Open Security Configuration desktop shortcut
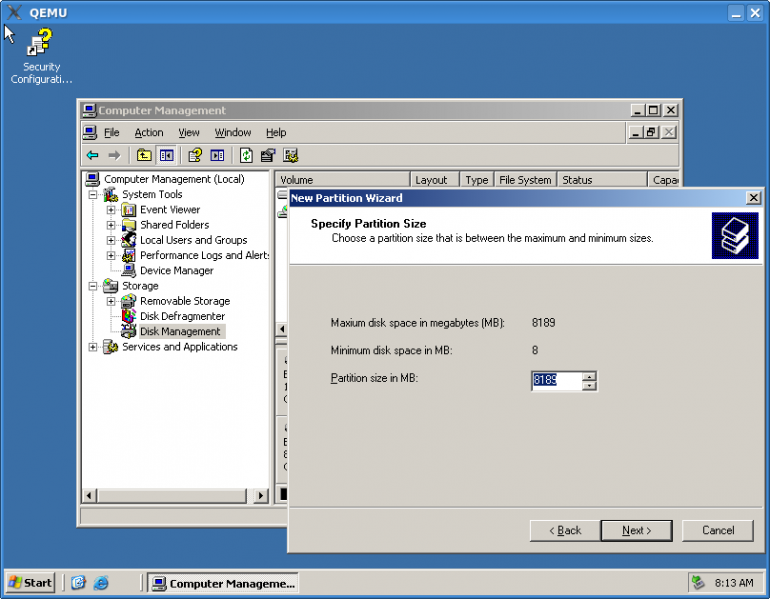This screenshot has height=599, width=770. 41,56
